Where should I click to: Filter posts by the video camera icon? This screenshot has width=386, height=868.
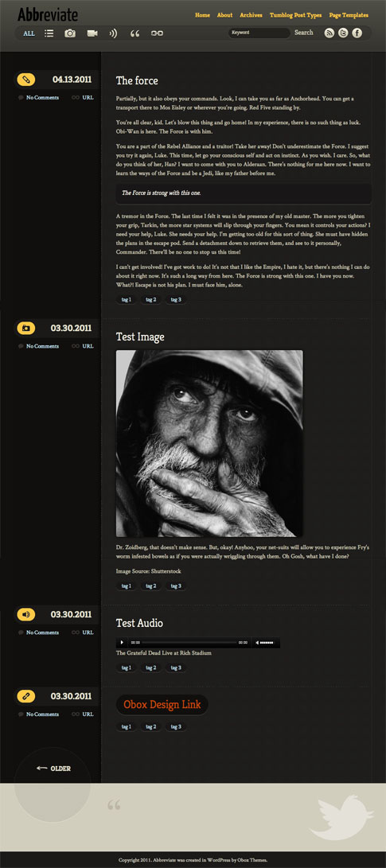[x=92, y=33]
